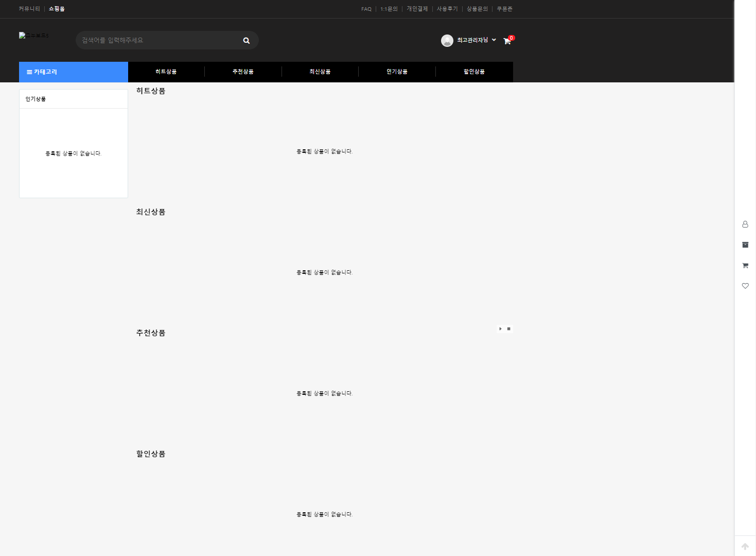Click the 추천상품 section heading
The height and width of the screenshot is (556, 756).
coord(151,333)
